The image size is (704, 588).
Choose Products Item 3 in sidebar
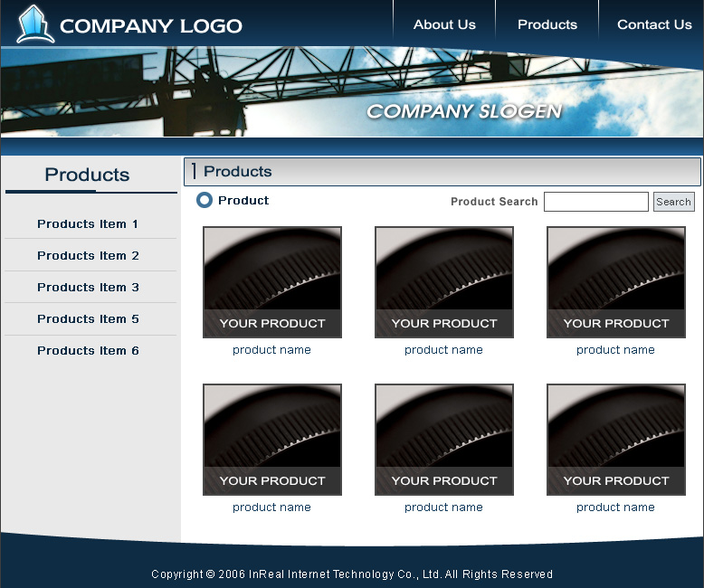click(x=88, y=287)
